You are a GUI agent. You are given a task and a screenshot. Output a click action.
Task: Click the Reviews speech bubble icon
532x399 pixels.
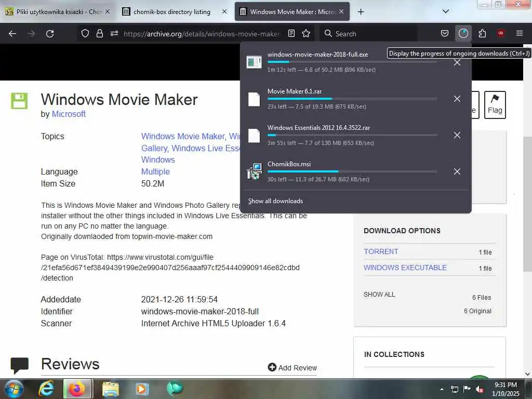coord(19,365)
